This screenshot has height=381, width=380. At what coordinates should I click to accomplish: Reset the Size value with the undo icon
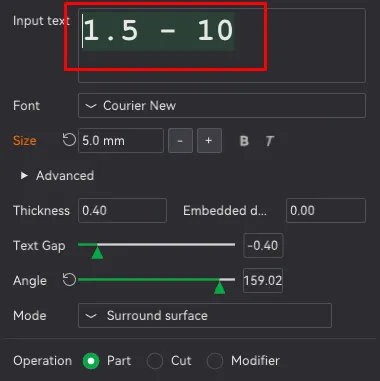point(69,140)
